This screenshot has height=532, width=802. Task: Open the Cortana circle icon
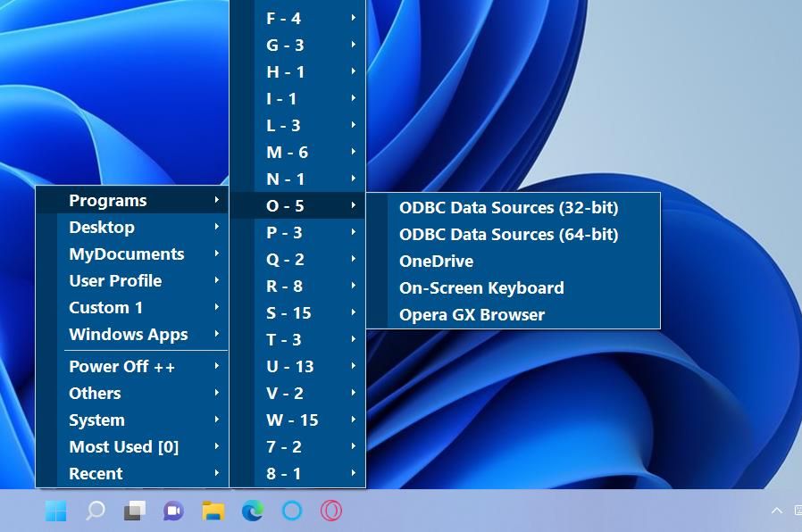click(292, 511)
